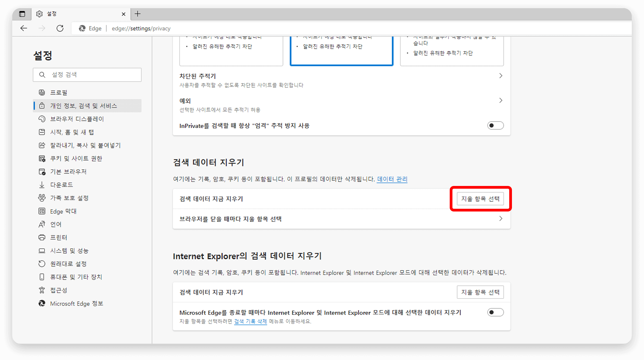Click 지울 항목 선택 button under Internet Explorer section
Image resolution: width=644 pixels, height=360 pixels.
click(480, 292)
